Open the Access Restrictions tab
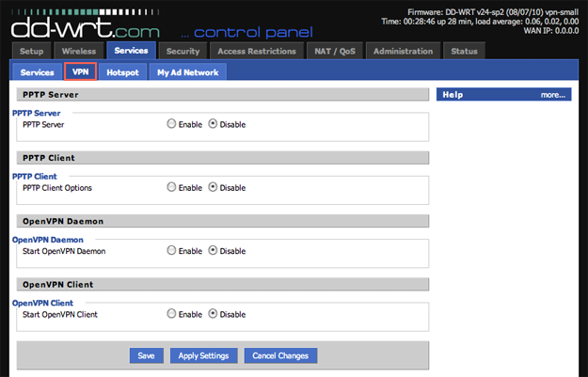The height and width of the screenshot is (377, 588). 257,51
